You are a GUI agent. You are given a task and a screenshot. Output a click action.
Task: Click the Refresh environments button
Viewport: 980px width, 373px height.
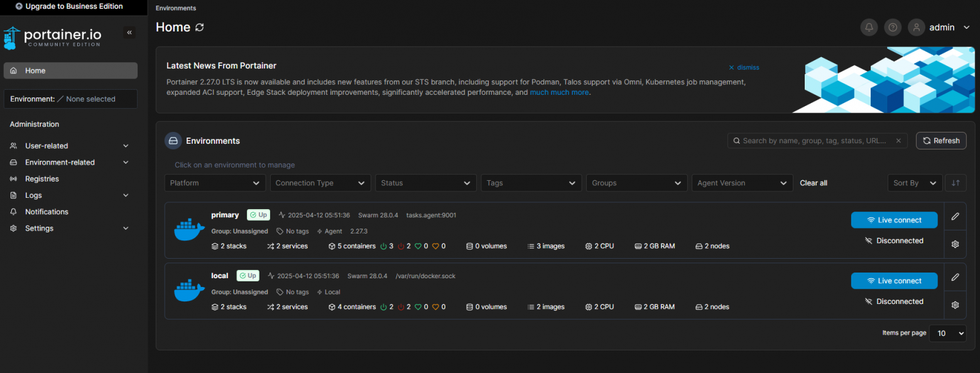[x=941, y=141]
